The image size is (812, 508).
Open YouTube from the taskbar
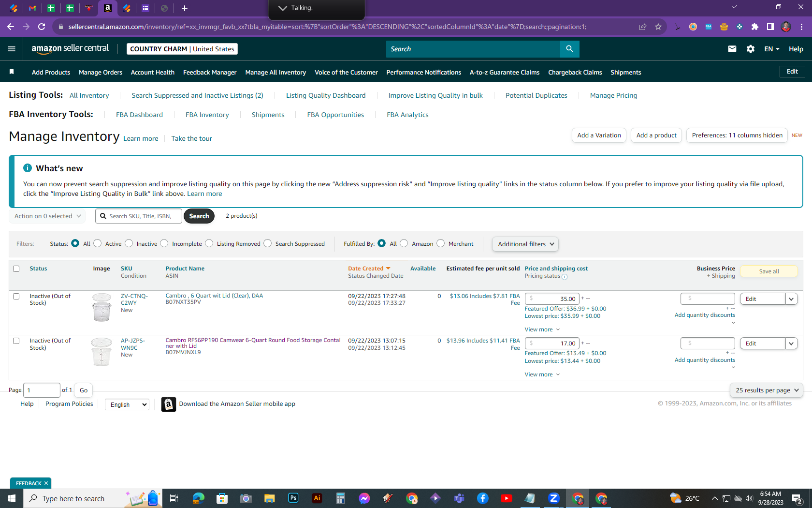pos(507,498)
